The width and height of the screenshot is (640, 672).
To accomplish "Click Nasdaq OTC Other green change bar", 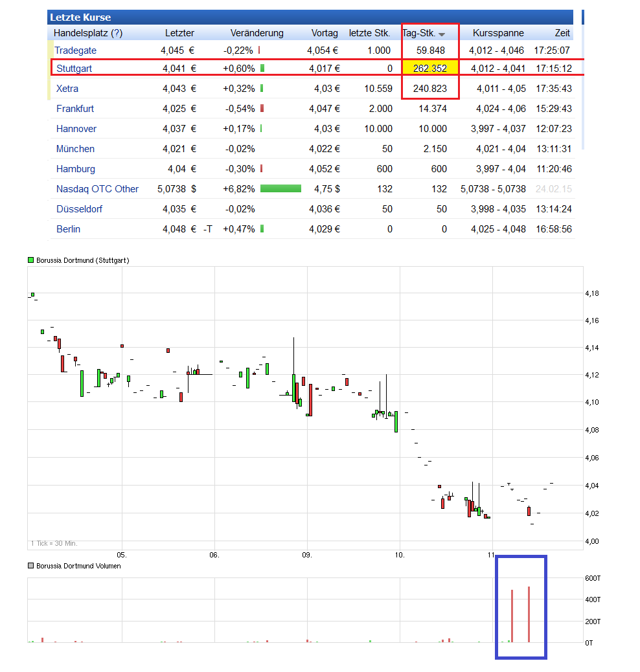I will coord(280,189).
